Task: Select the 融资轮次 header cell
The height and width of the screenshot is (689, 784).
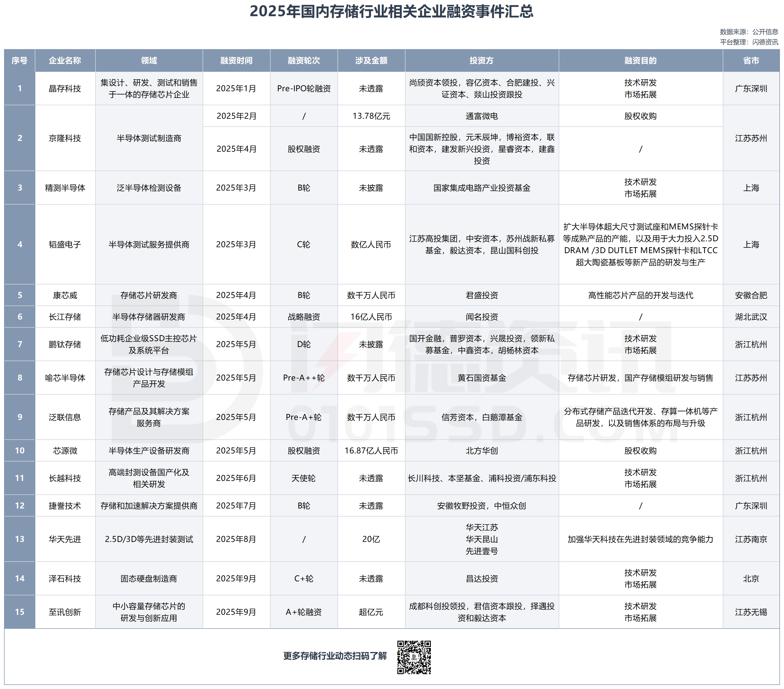Action: click(x=304, y=61)
